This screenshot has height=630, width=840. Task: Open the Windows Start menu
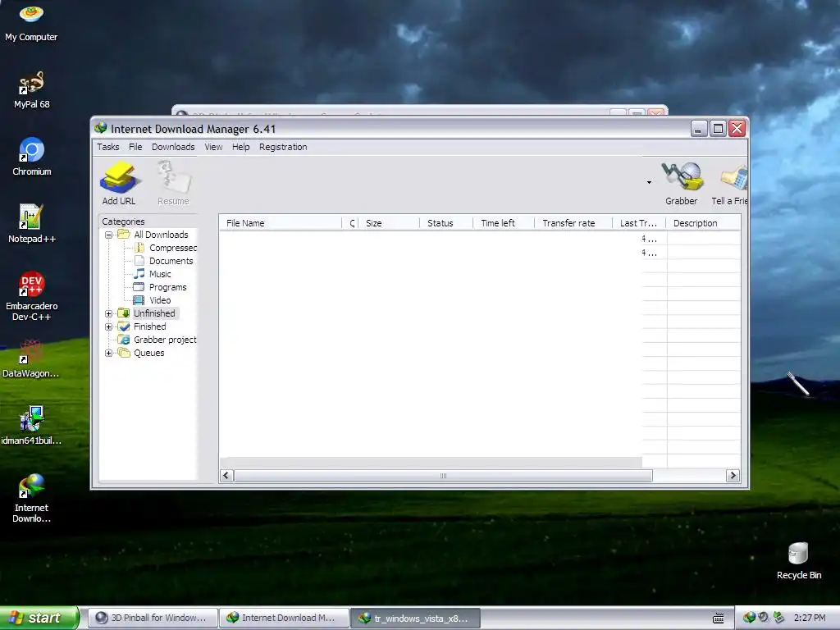pyautogui.click(x=39, y=618)
